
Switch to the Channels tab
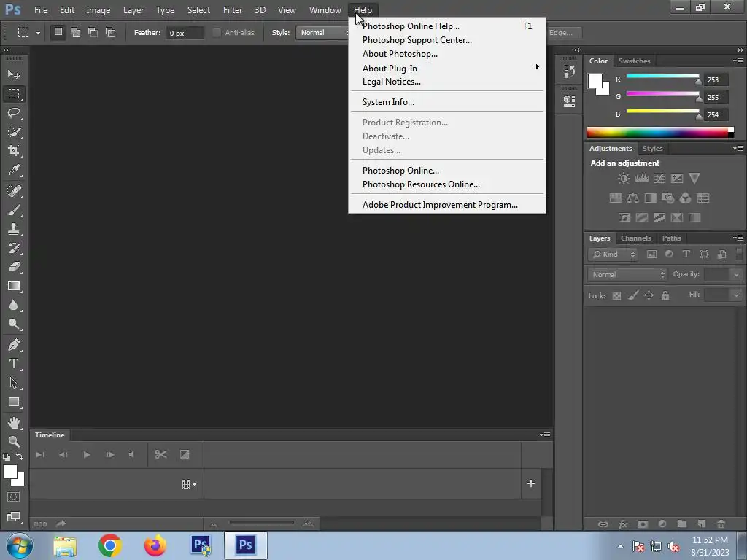(635, 238)
